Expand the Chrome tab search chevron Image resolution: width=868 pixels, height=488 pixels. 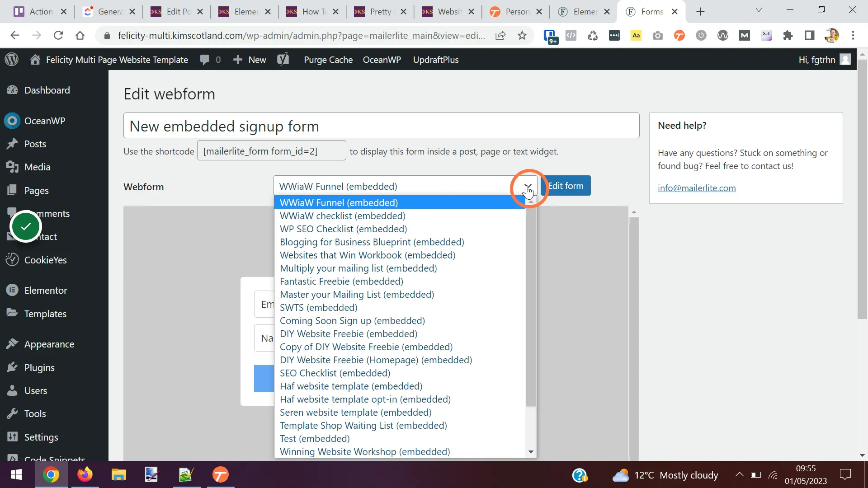[759, 10]
